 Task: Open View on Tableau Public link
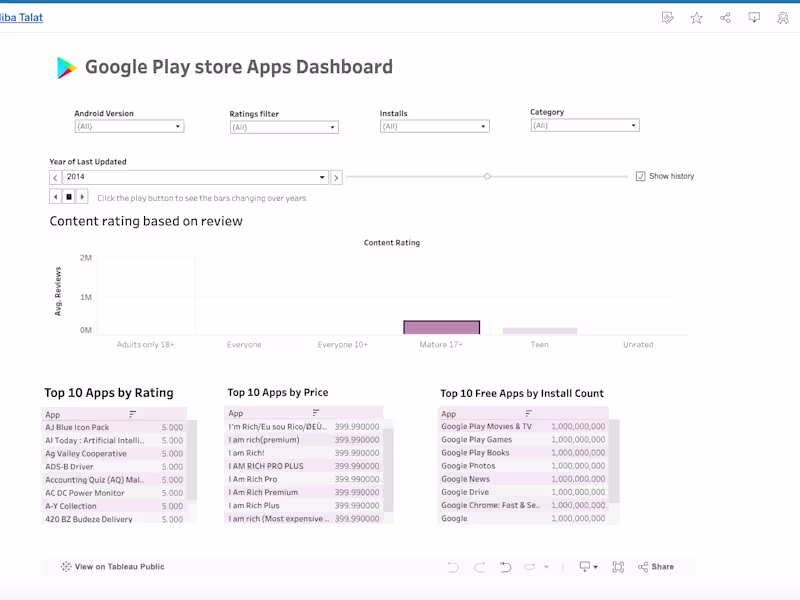112,567
